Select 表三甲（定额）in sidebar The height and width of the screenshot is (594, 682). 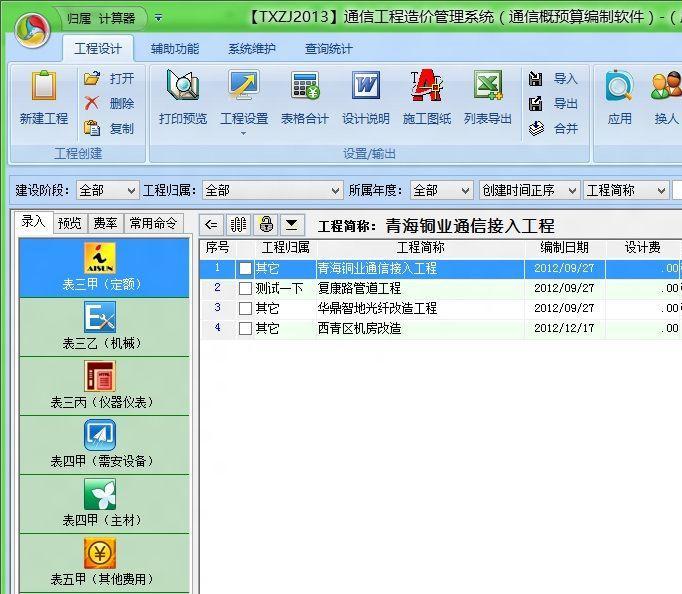tap(104, 268)
